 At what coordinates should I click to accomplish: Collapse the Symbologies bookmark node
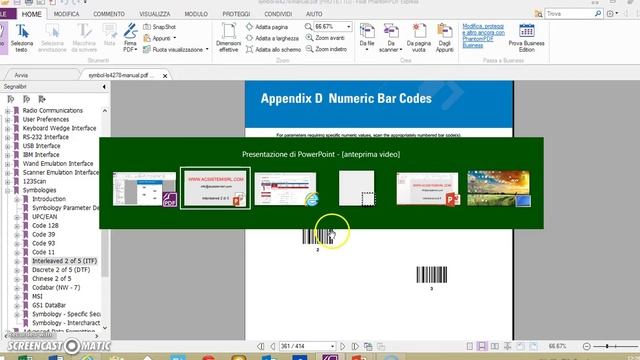[x=7, y=191]
